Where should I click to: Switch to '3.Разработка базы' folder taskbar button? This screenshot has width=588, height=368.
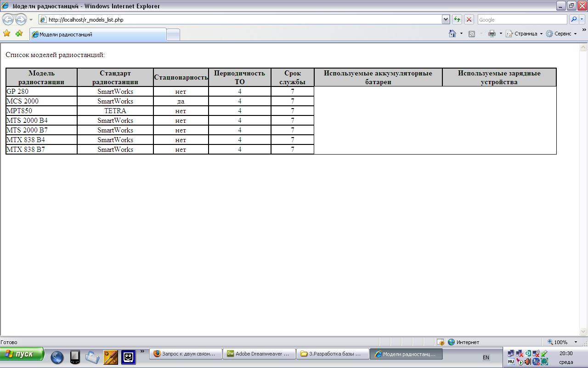pos(333,354)
